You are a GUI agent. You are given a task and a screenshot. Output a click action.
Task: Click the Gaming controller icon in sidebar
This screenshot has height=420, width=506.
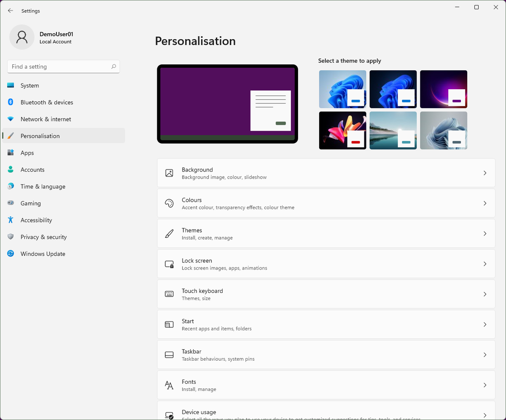(x=11, y=203)
